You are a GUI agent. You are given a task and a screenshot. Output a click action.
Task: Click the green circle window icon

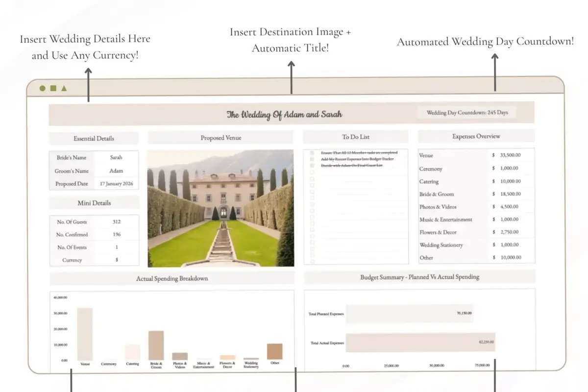[x=43, y=88]
